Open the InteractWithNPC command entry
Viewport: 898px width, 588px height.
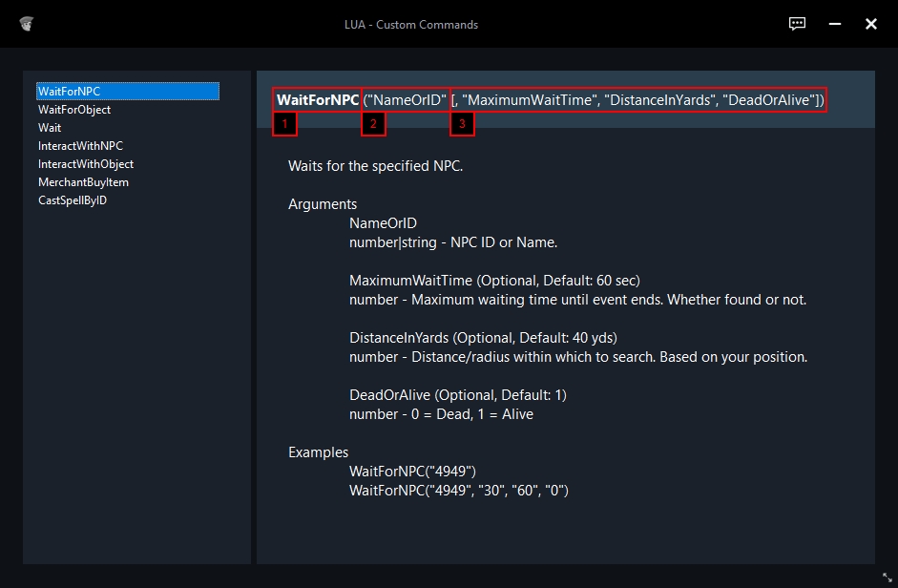[80, 146]
